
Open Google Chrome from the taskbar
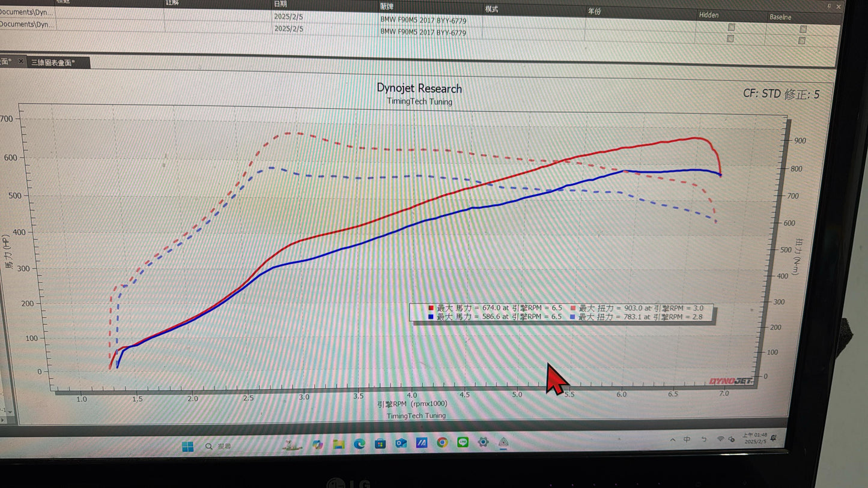click(442, 443)
